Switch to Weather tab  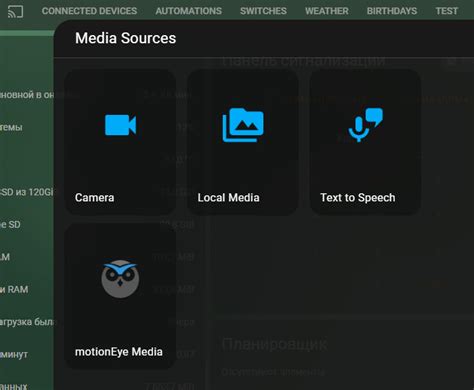[x=327, y=11]
